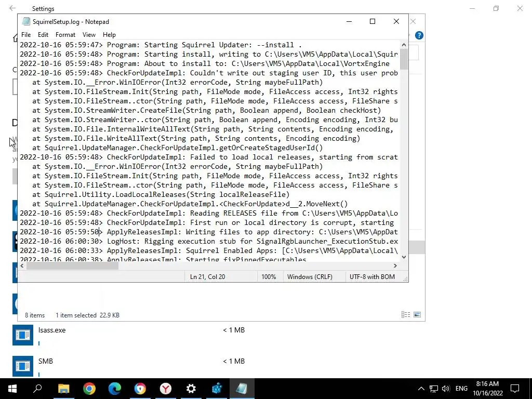Select the lsass.exe entry text

(52, 330)
